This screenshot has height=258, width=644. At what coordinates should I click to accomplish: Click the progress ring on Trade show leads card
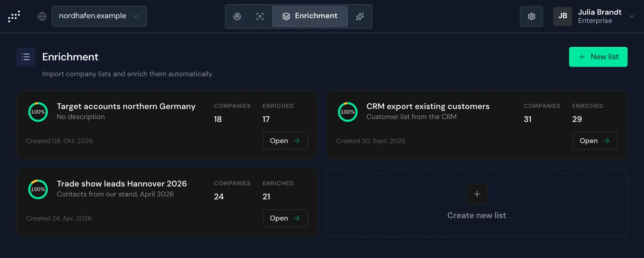click(x=38, y=189)
